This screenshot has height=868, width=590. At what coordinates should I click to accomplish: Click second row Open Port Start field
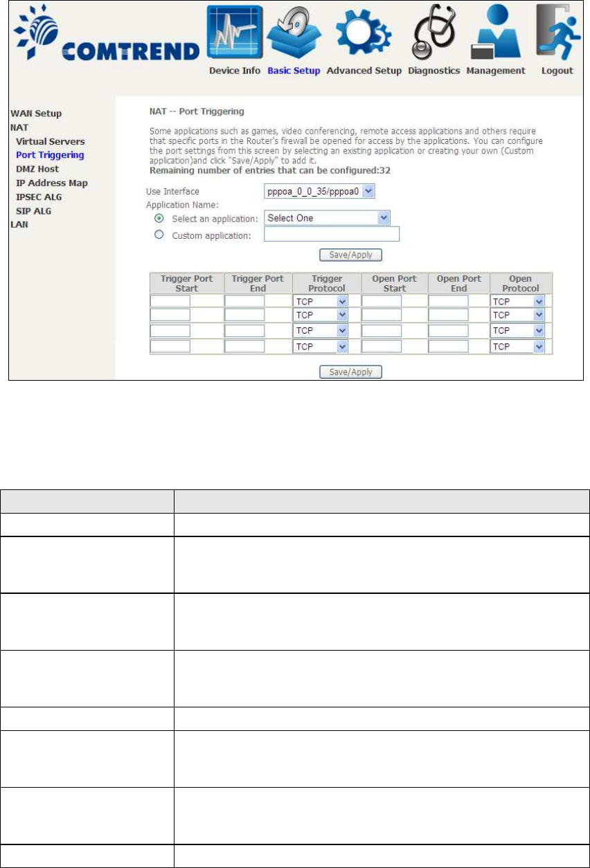pos(382,315)
